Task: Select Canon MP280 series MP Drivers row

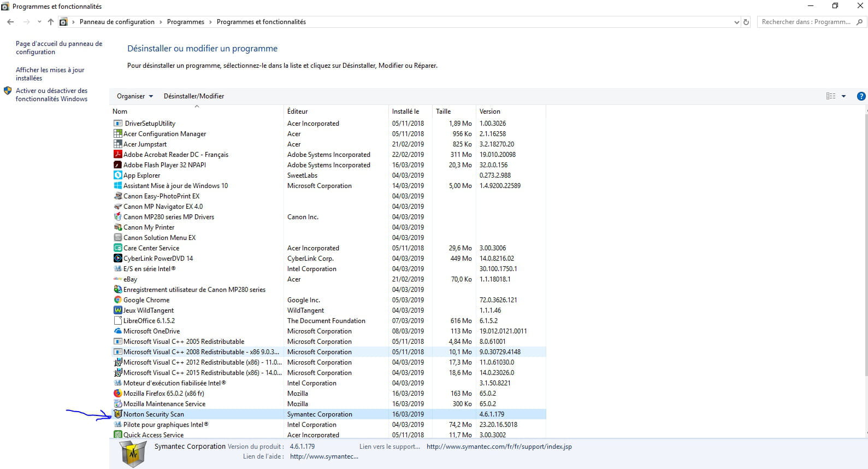Action: [x=329, y=217]
